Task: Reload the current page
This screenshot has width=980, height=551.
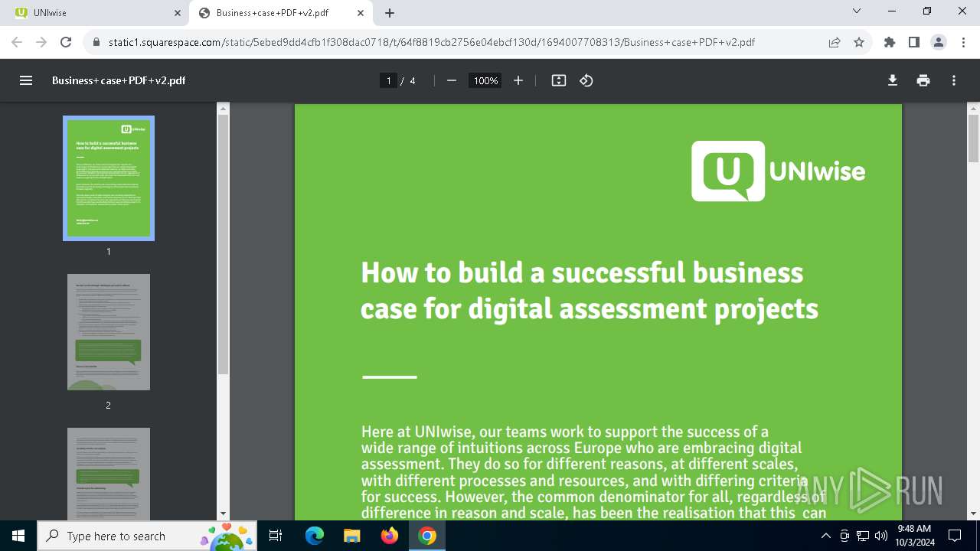Action: coord(66,42)
